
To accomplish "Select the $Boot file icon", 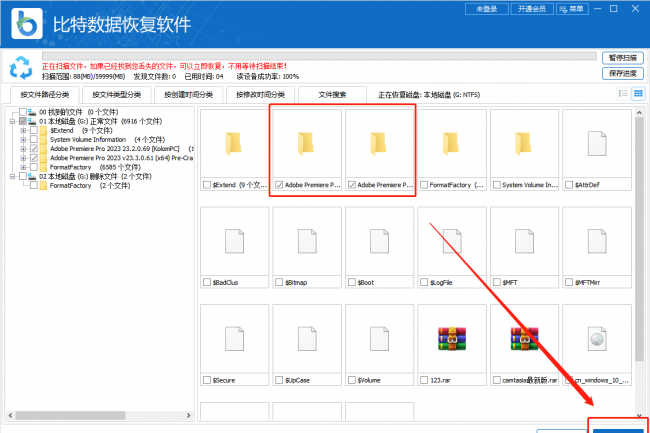I will (x=379, y=241).
